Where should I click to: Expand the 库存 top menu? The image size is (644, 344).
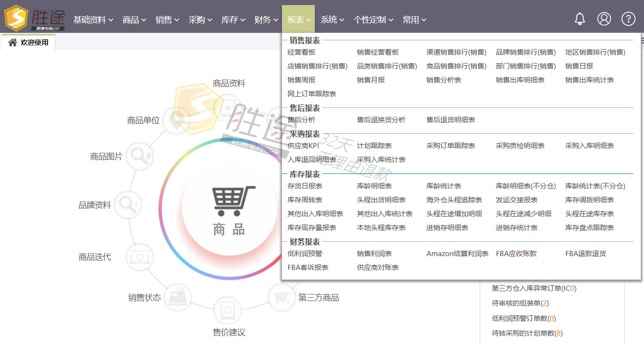[x=233, y=19]
